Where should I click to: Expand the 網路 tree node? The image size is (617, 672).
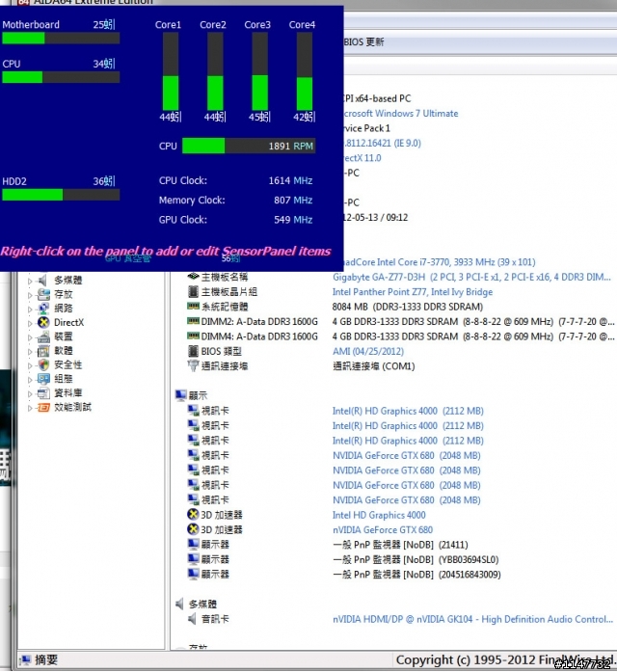[x=30, y=309]
